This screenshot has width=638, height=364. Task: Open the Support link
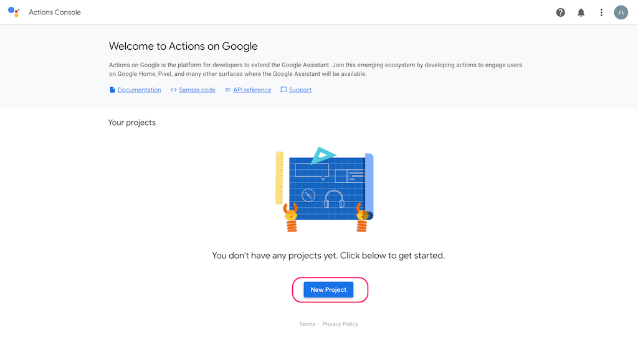pyautogui.click(x=300, y=90)
